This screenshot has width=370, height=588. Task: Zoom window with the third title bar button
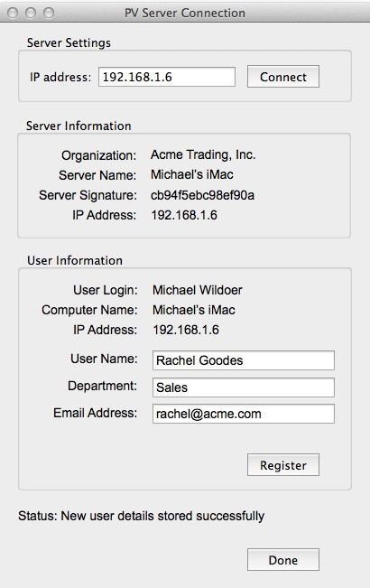(49, 14)
